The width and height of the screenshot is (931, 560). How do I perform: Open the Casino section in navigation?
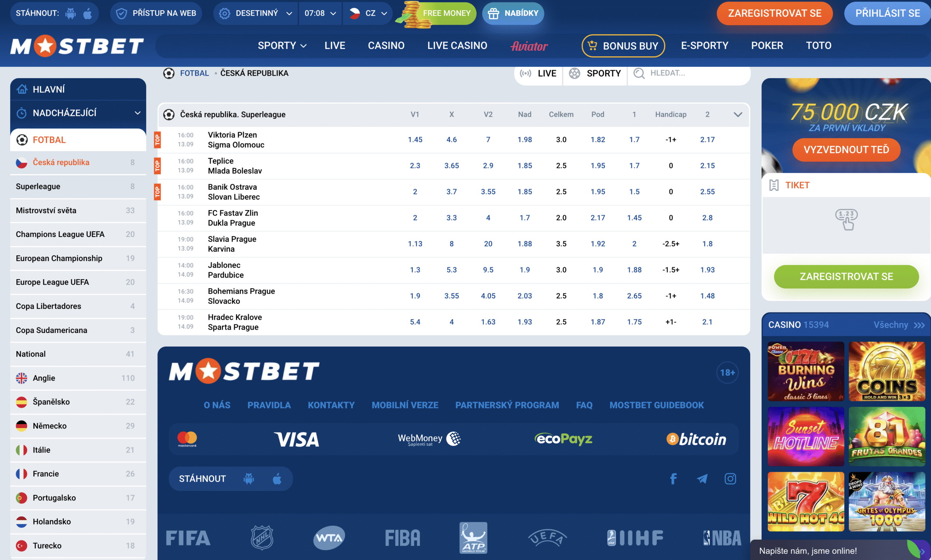pos(386,46)
